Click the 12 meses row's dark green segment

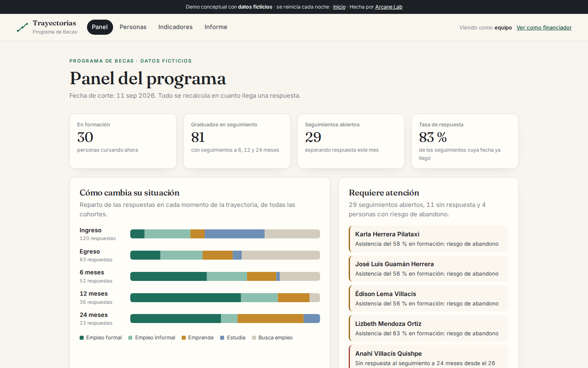pos(185,298)
